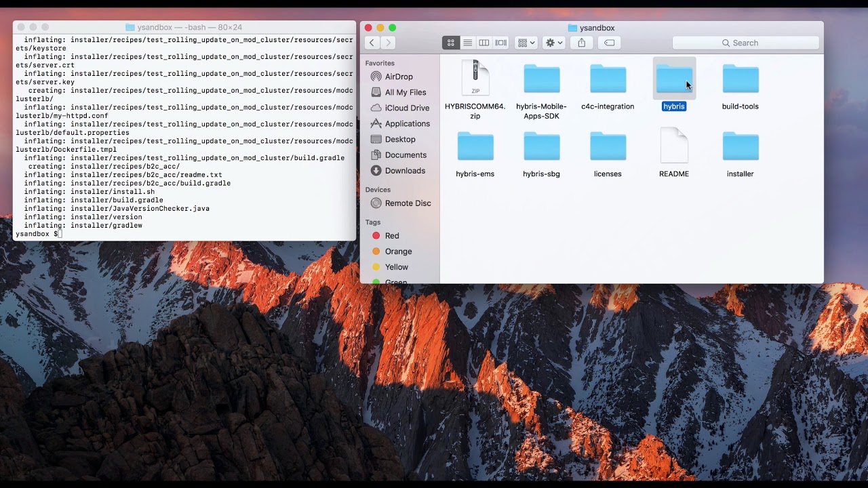Zoom the Finder window with green button
Viewport: 868px width, 488px height.
coord(393,28)
